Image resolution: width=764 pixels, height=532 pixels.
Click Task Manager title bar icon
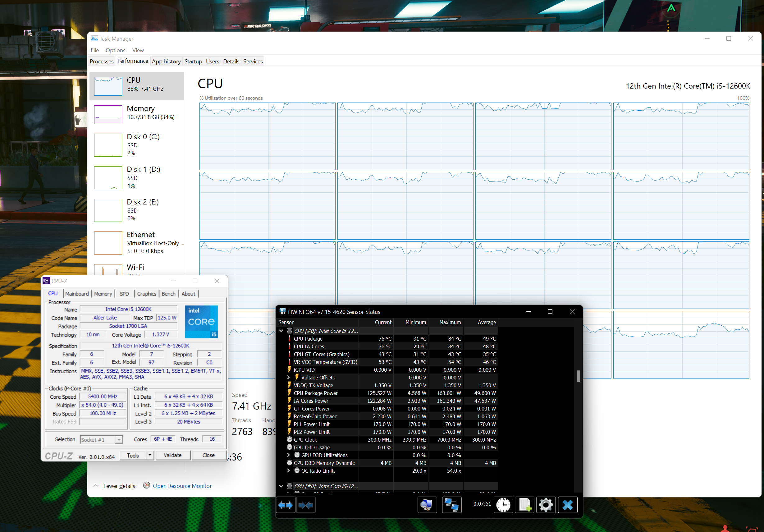(94, 39)
